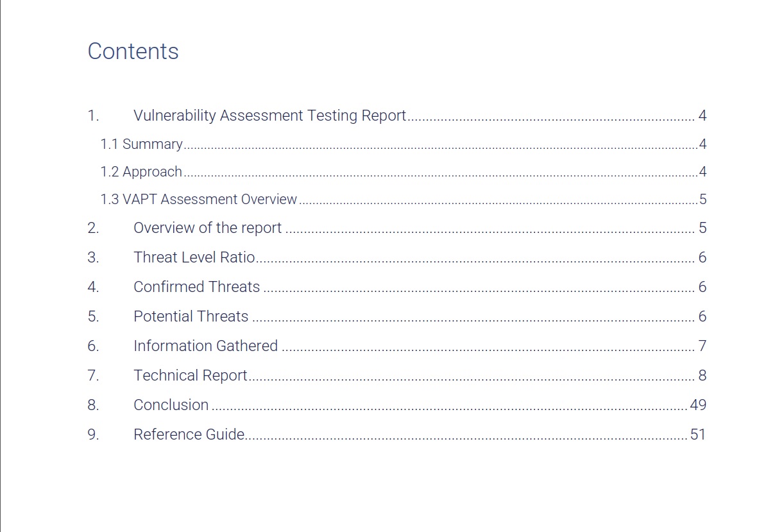
Task: Select the Confirmed Threats entry
Action: [x=196, y=287]
